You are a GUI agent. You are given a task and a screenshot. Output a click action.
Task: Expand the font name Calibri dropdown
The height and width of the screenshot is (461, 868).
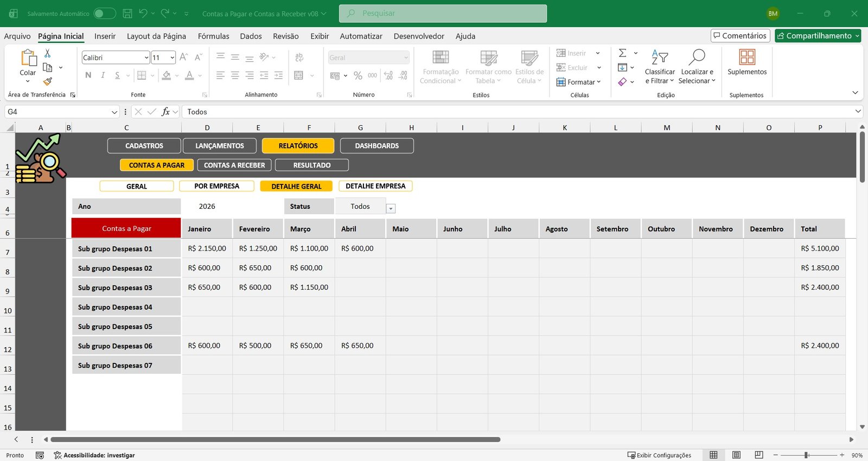tap(146, 57)
